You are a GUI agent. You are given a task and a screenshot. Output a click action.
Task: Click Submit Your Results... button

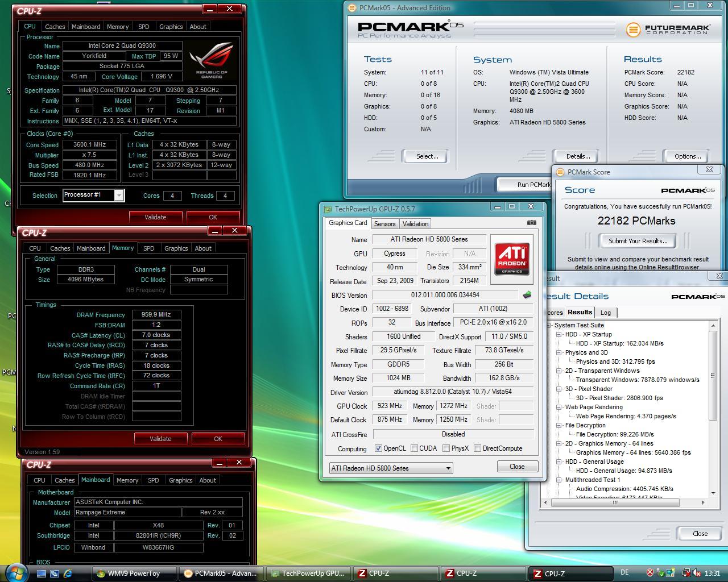point(638,241)
